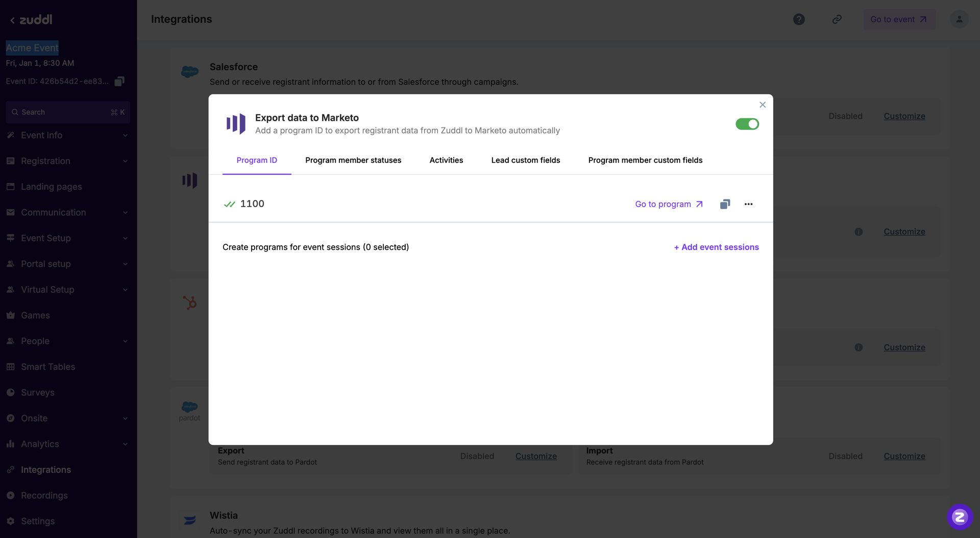The width and height of the screenshot is (980, 538).
Task: Expand the Event Info section chevron
Action: [x=125, y=135]
